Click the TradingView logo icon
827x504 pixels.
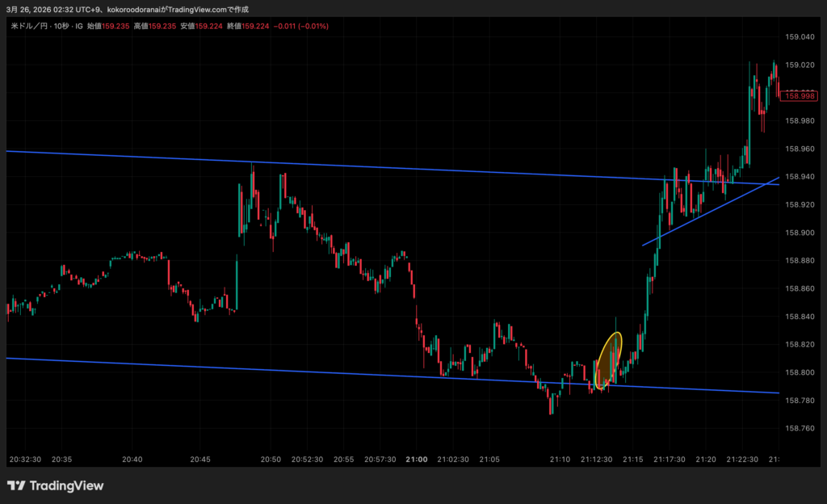(x=15, y=485)
